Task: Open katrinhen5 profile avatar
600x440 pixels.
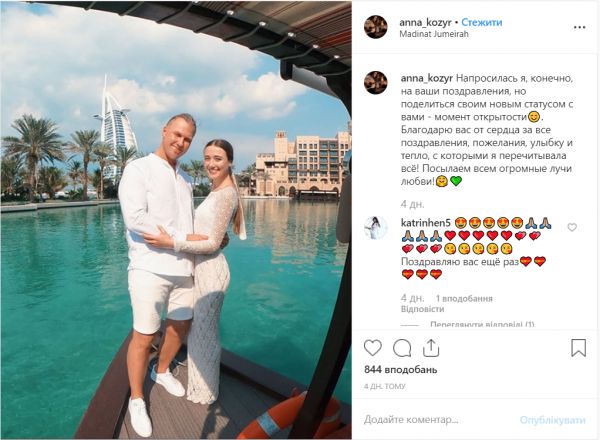Action: click(375, 228)
